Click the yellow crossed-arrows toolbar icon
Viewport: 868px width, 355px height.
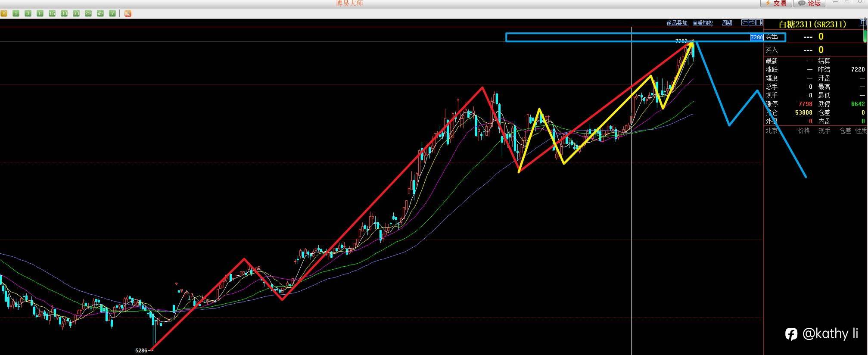pos(4,13)
